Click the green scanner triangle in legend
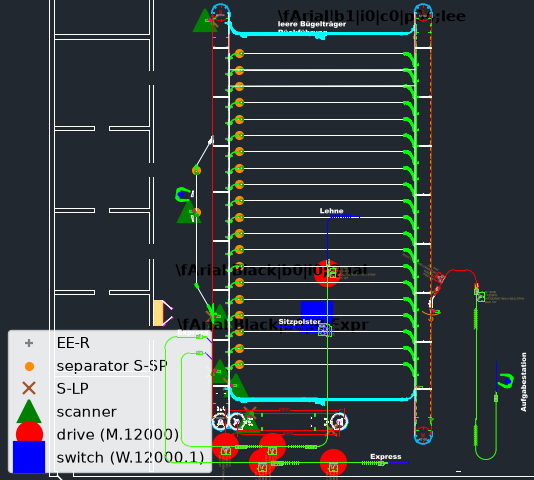The width and height of the screenshot is (534, 480). (29, 411)
